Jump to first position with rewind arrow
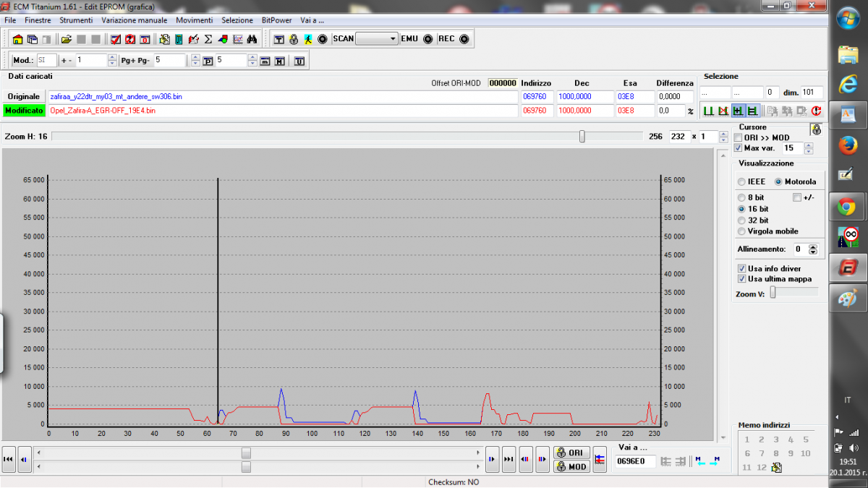The height and width of the screenshot is (488, 868). pyautogui.click(x=9, y=459)
